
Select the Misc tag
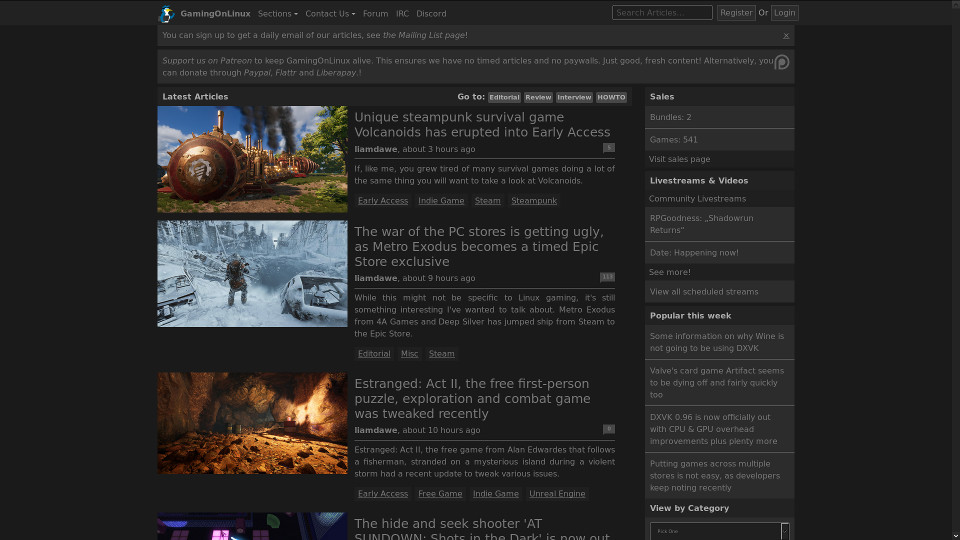click(410, 354)
